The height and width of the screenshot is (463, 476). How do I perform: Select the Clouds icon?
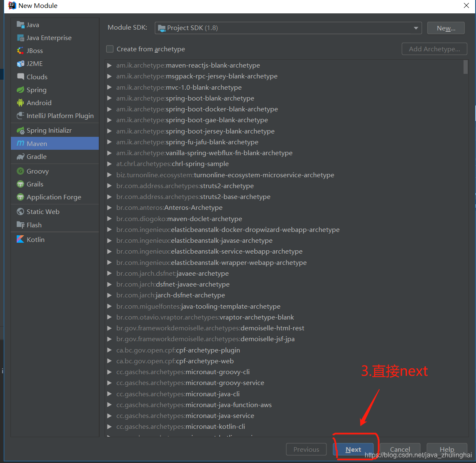click(x=20, y=77)
